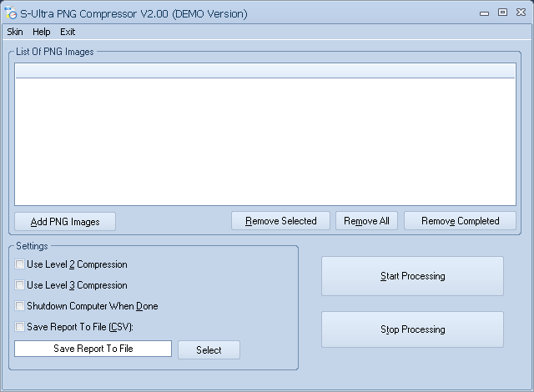This screenshot has height=392, width=534.
Task: Hit the Remove All button
Action: pos(366,221)
